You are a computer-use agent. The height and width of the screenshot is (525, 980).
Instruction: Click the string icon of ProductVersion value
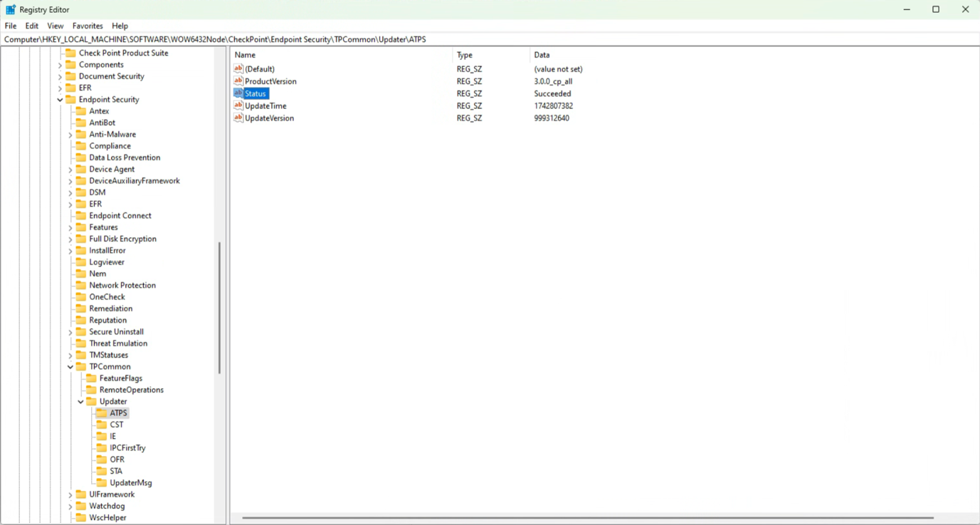click(238, 80)
